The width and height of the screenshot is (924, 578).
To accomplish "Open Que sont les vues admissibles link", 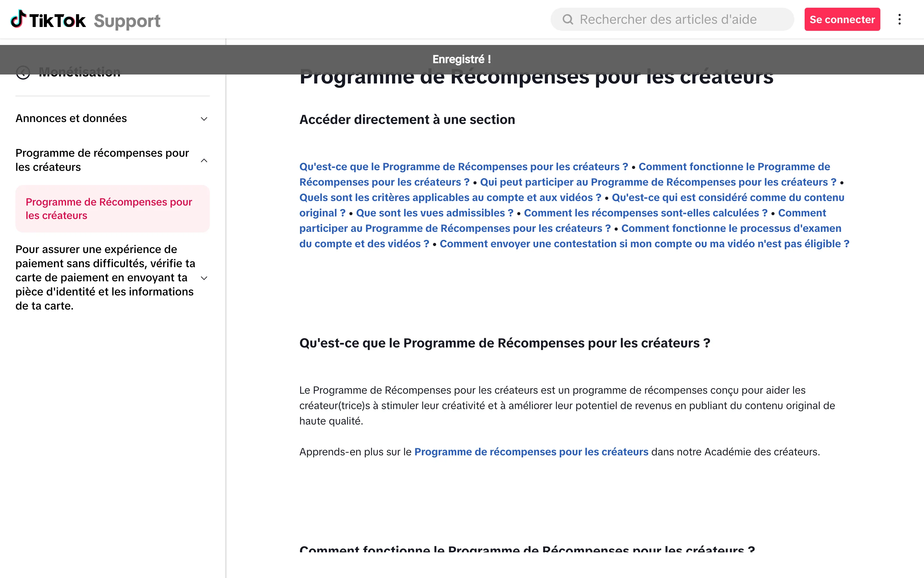I will tap(434, 213).
